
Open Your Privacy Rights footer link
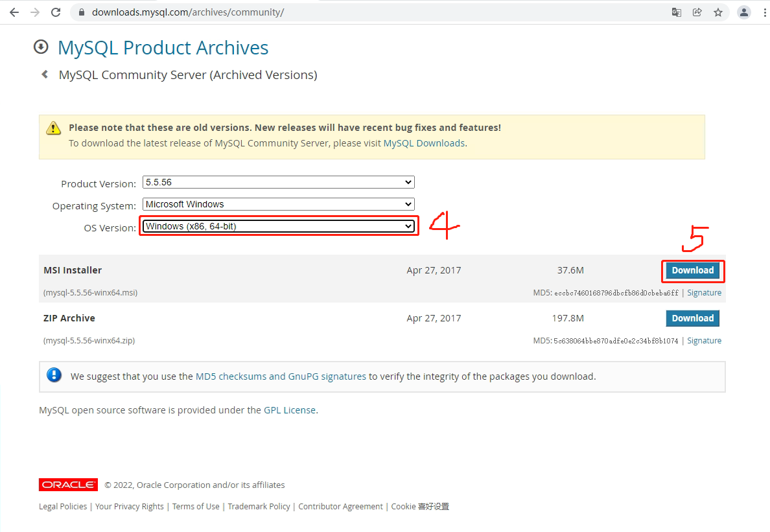pos(130,506)
